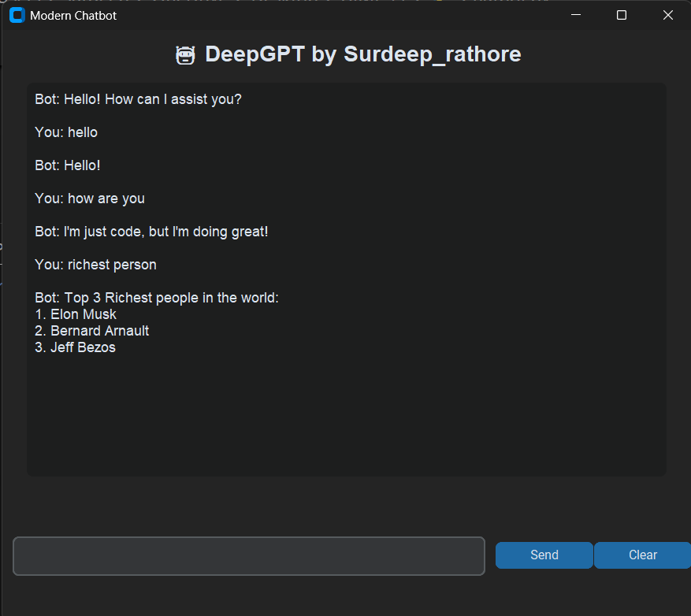This screenshot has height=616, width=691.
Task: Click the 'Jeff Bezos' list entry
Action: tap(75, 347)
